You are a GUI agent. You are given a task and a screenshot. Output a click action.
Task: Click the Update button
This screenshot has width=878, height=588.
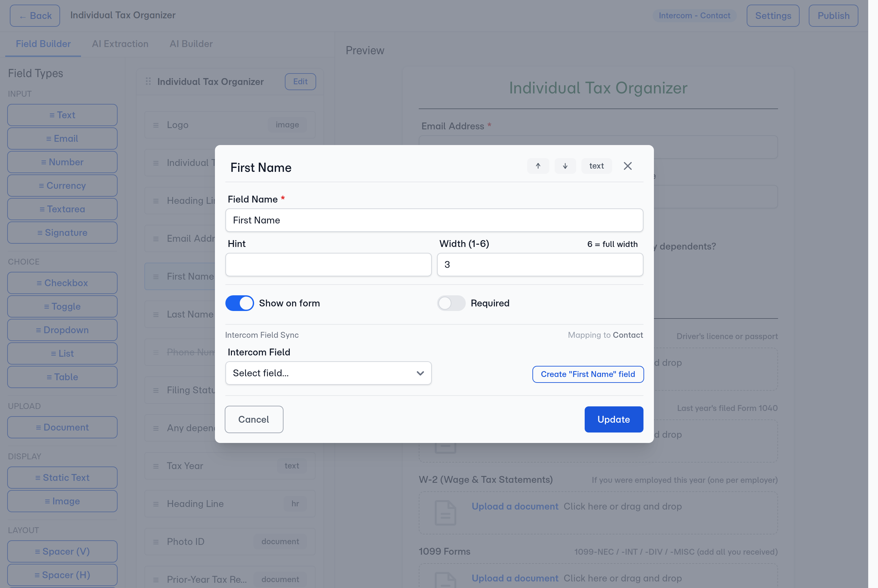point(614,419)
